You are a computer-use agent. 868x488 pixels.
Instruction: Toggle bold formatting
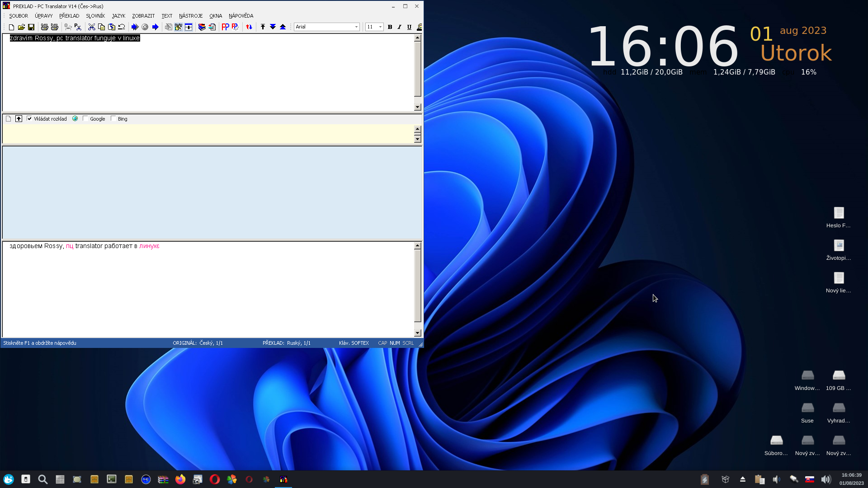pos(390,27)
